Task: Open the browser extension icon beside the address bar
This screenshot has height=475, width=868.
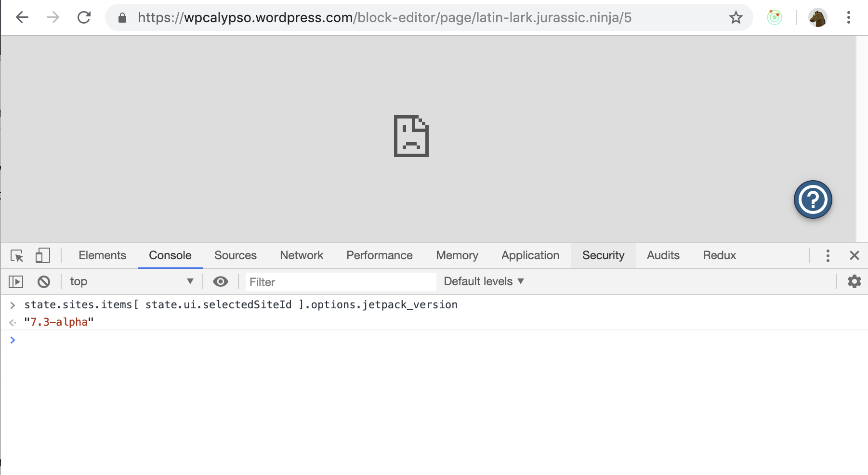Action: click(x=775, y=17)
